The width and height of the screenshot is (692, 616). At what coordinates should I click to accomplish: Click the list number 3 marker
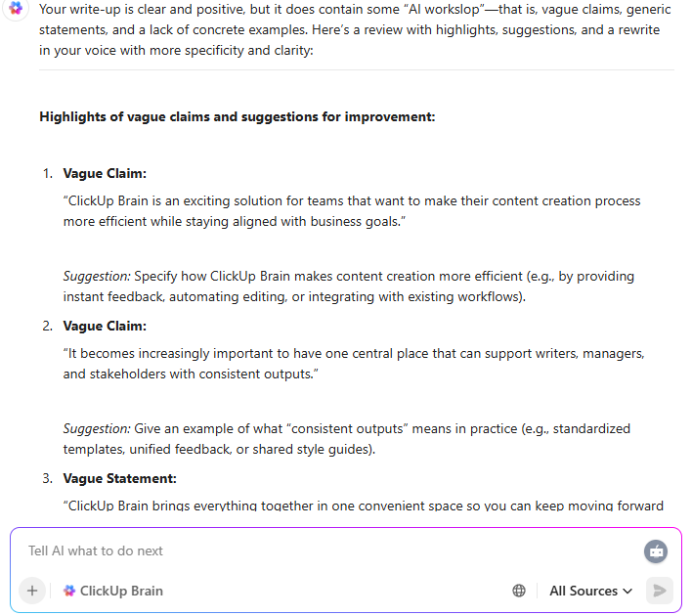[46, 478]
